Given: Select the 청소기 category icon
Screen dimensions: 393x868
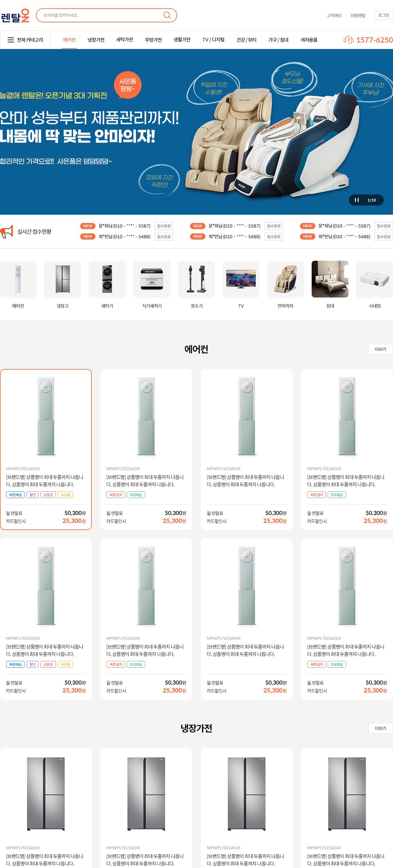Looking at the screenshot, I should 196,279.
